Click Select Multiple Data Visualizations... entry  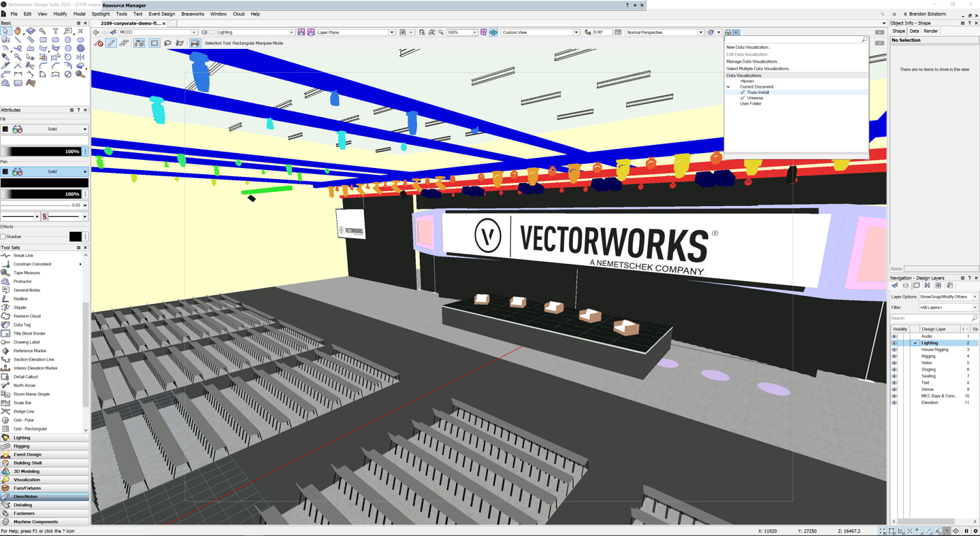point(758,69)
